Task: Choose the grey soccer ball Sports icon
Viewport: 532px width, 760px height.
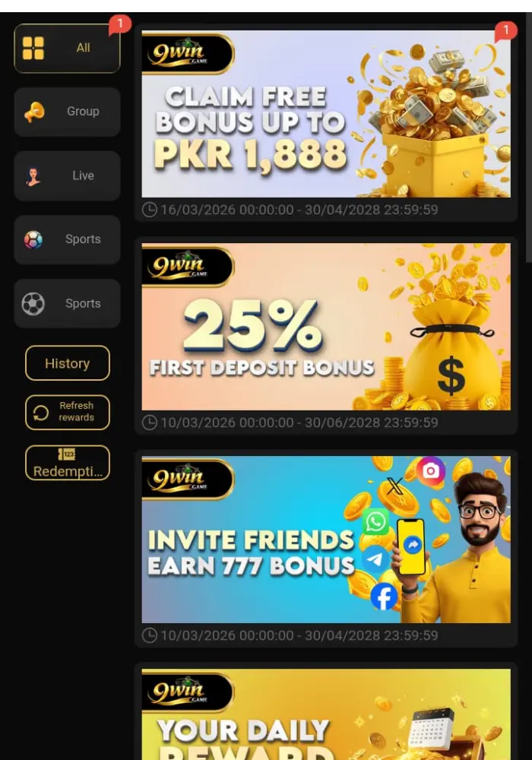Action: coord(33,304)
